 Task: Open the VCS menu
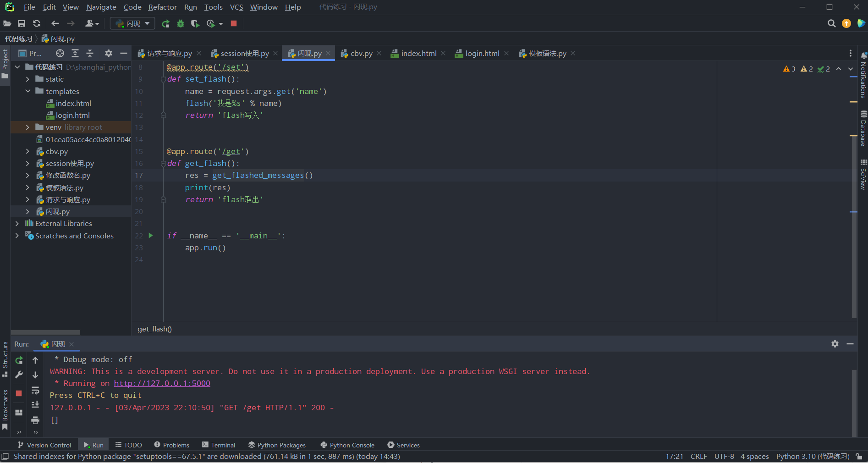pyautogui.click(x=236, y=7)
